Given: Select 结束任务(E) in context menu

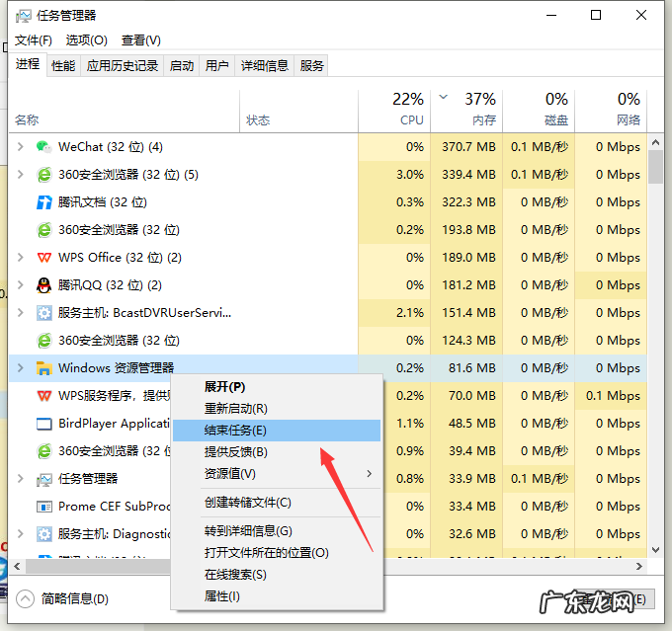Looking at the screenshot, I should (x=277, y=431).
